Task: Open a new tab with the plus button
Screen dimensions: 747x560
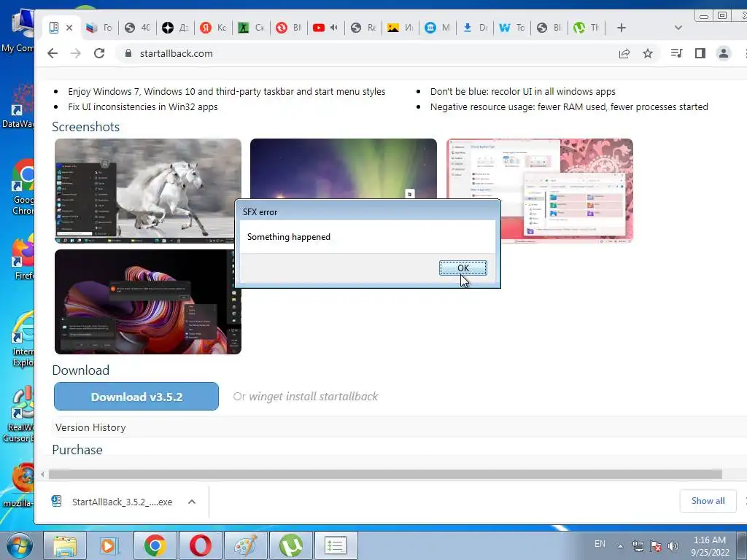Action: (622, 28)
